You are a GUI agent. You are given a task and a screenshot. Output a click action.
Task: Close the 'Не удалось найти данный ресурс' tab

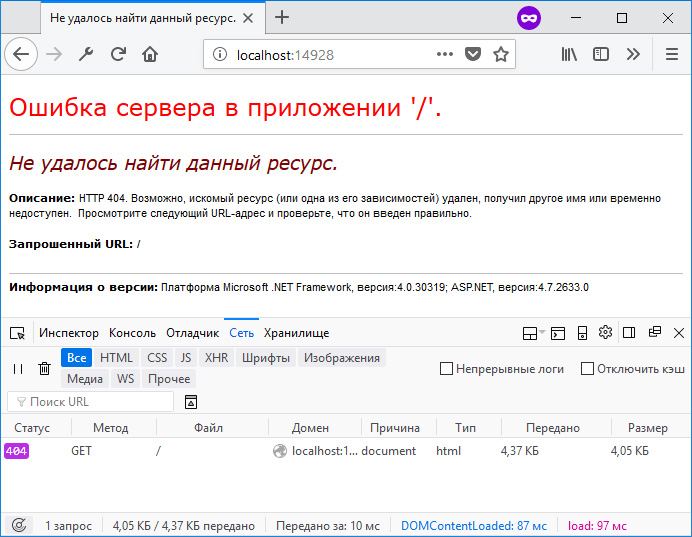(x=248, y=18)
